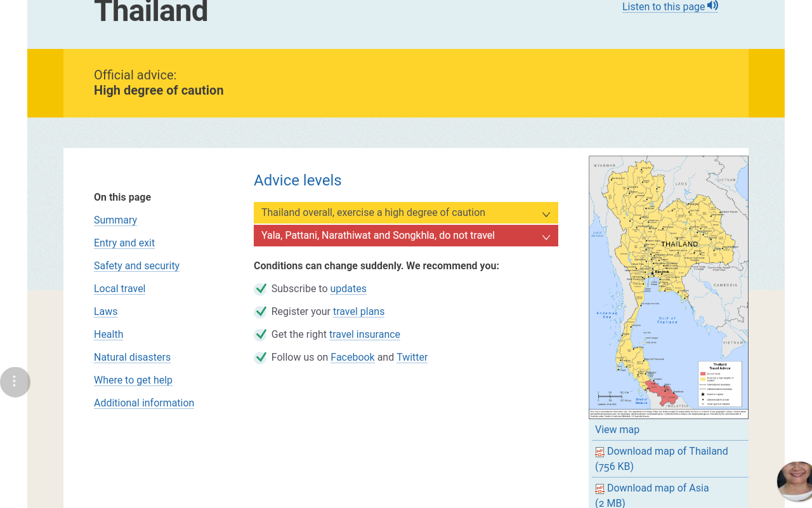Open the floating three-dots menu button
The image size is (812, 508).
[15, 382]
